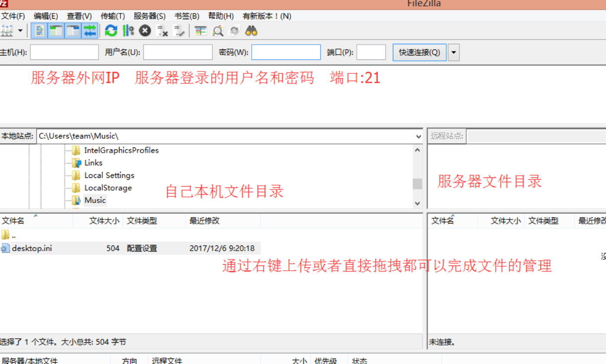This screenshot has height=364, width=606.
Task: Click the 密码(W) password input field
Action: pos(286,52)
